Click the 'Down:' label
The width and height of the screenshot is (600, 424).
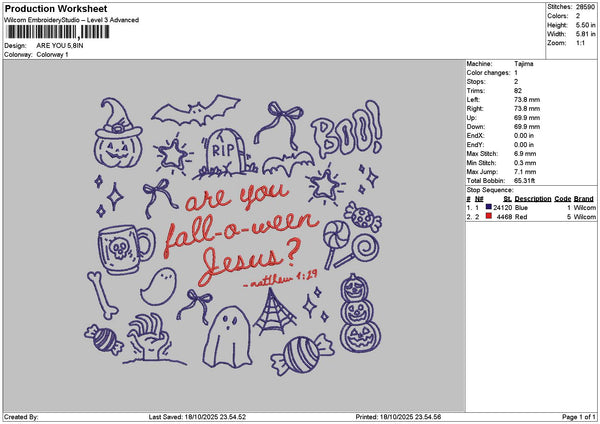[476, 127]
